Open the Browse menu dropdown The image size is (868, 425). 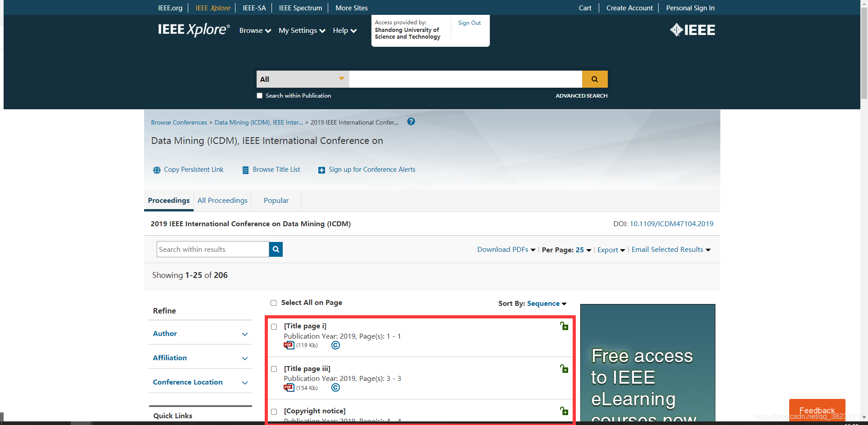tap(255, 31)
